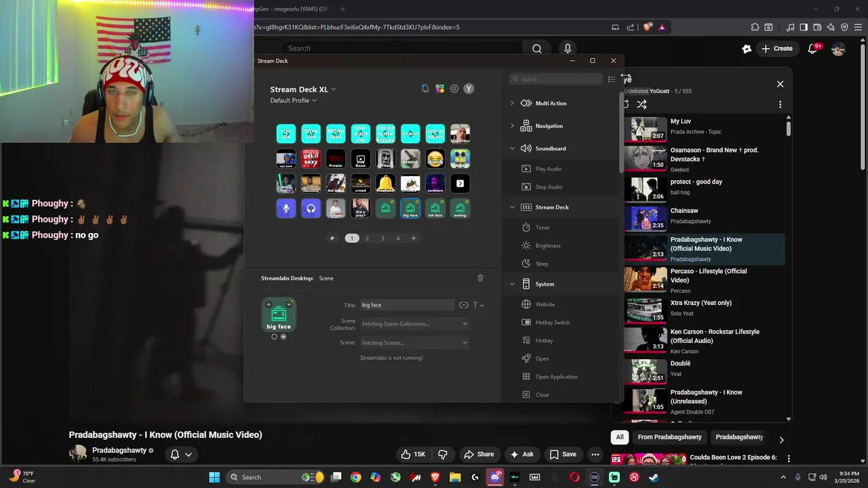Image resolution: width=868 pixels, height=488 pixels.
Task: Switch to Stream Deck page 4
Action: tap(398, 238)
